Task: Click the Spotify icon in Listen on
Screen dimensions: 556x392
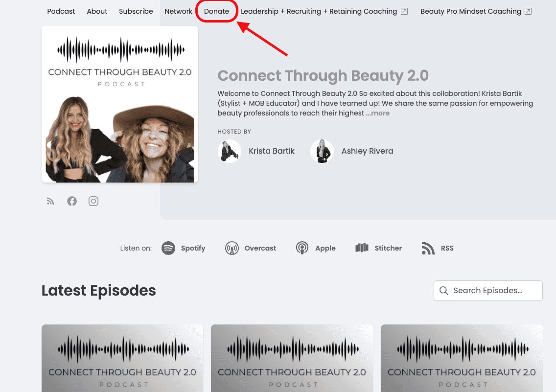Action: (168, 248)
